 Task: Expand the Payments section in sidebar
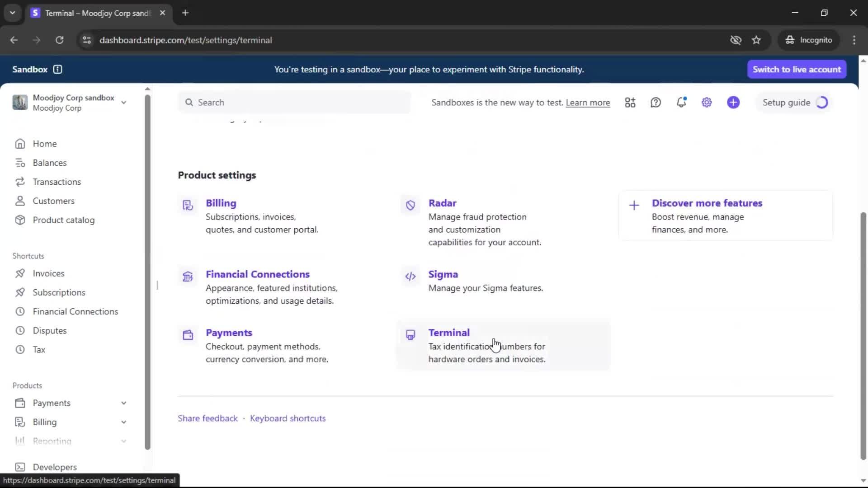point(123,403)
